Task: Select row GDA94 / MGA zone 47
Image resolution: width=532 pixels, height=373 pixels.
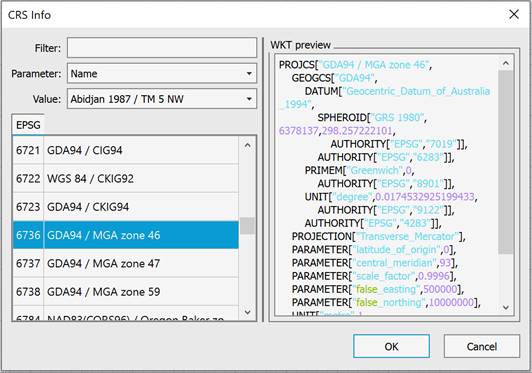Action: click(126, 263)
